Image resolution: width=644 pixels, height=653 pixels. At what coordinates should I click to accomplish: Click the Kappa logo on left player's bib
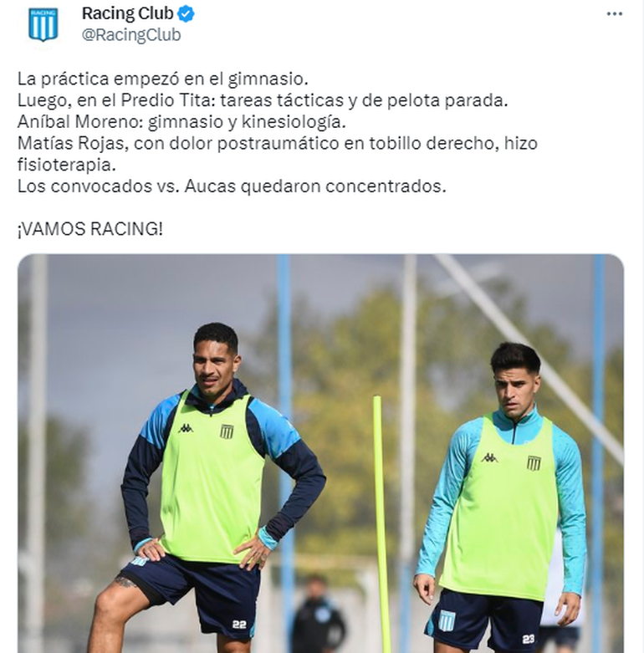point(186,428)
